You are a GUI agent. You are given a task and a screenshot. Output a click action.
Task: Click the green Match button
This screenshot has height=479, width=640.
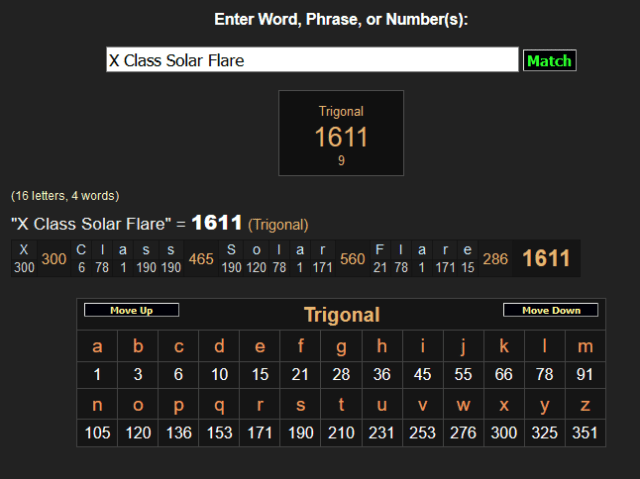549,61
